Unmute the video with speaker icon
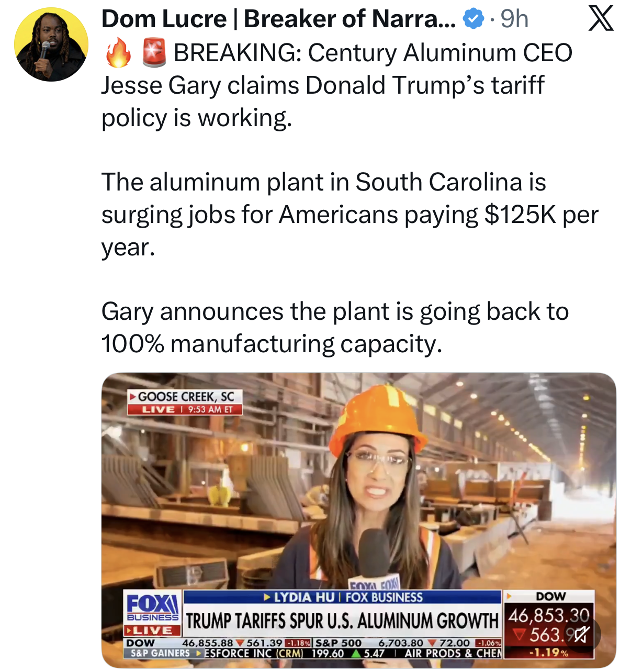 pos(581,635)
